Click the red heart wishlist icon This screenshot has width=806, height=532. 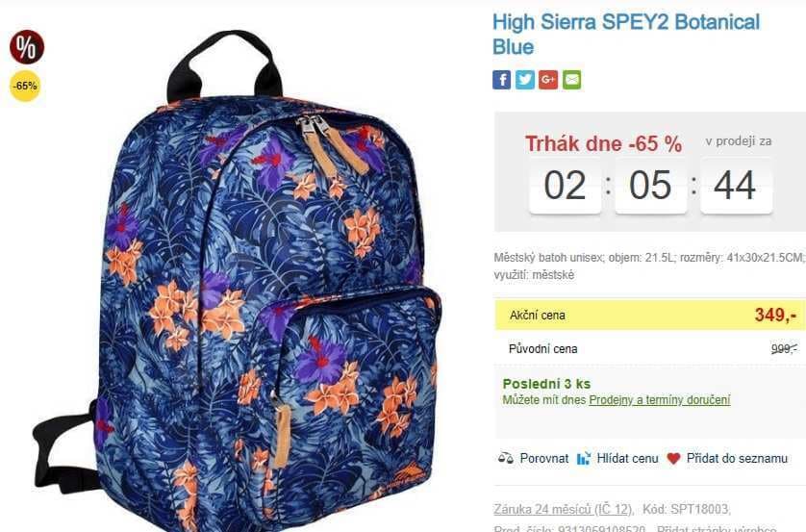[673, 458]
